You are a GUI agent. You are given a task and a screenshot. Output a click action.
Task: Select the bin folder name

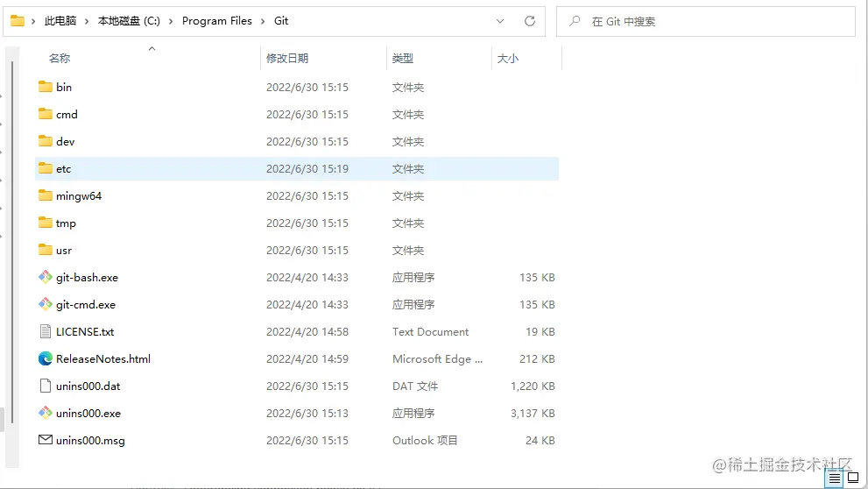(x=64, y=87)
